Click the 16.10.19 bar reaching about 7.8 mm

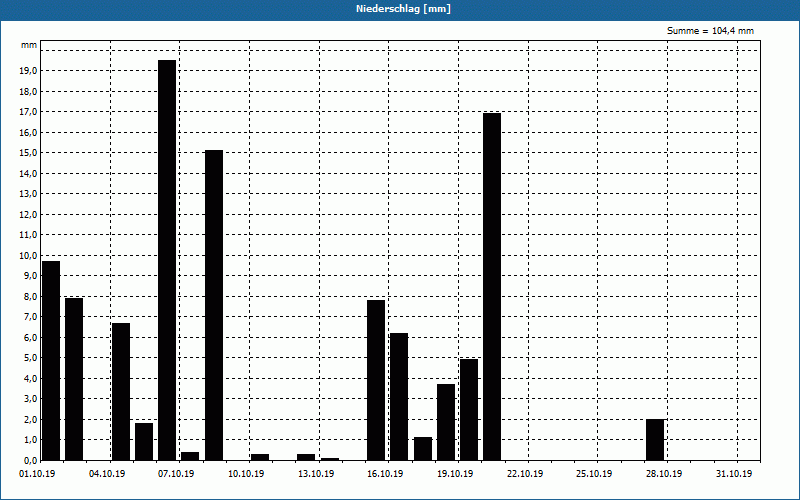click(376, 380)
